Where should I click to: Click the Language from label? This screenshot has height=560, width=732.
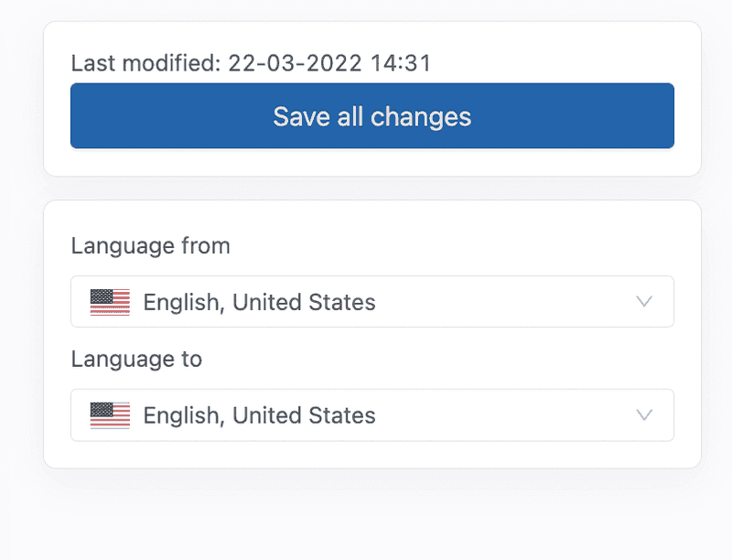click(x=150, y=245)
